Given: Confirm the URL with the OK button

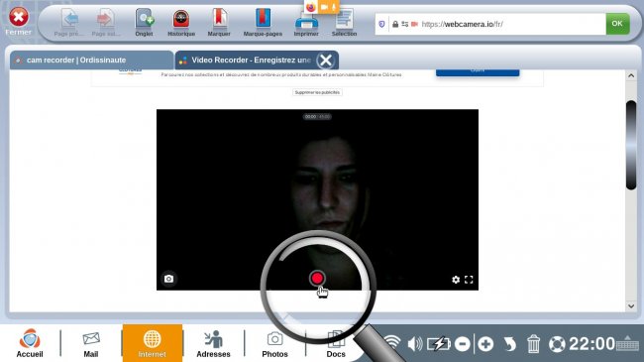Looking at the screenshot, I should point(617,24).
